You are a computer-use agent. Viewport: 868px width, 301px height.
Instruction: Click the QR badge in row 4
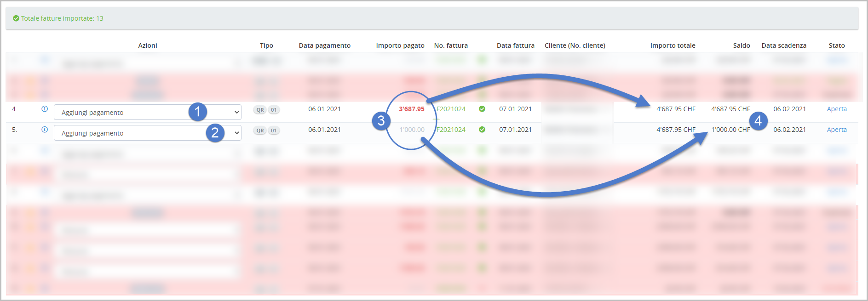pyautogui.click(x=260, y=110)
